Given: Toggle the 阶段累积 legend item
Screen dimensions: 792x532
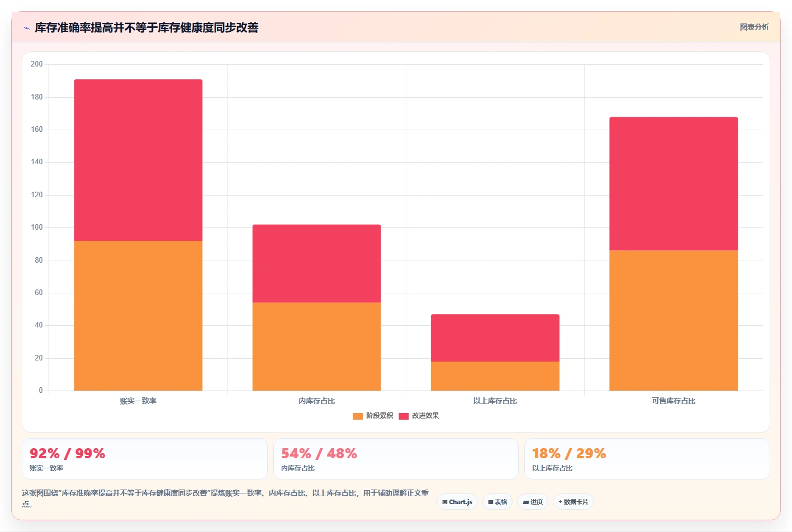Looking at the screenshot, I should tap(373, 416).
